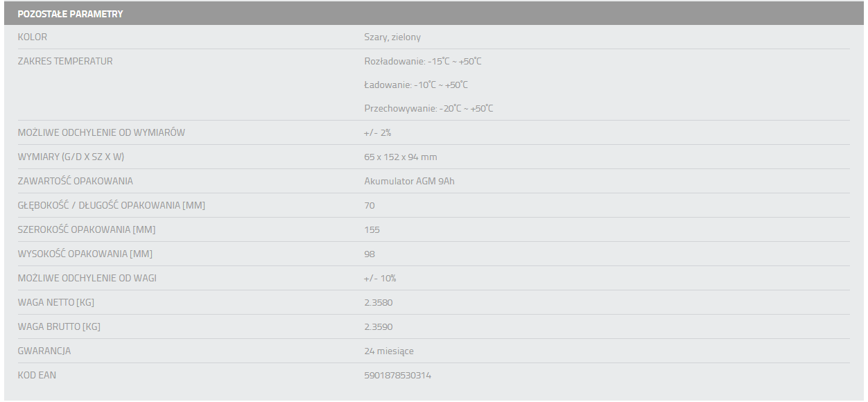This screenshot has width=868, height=402.
Task: Click the Ładowanie temperature range text
Action: pos(416,85)
